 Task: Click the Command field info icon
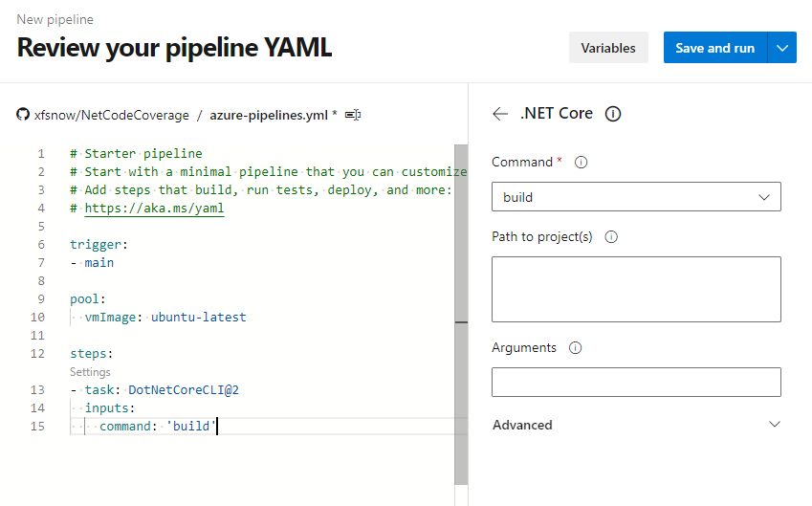click(582, 163)
